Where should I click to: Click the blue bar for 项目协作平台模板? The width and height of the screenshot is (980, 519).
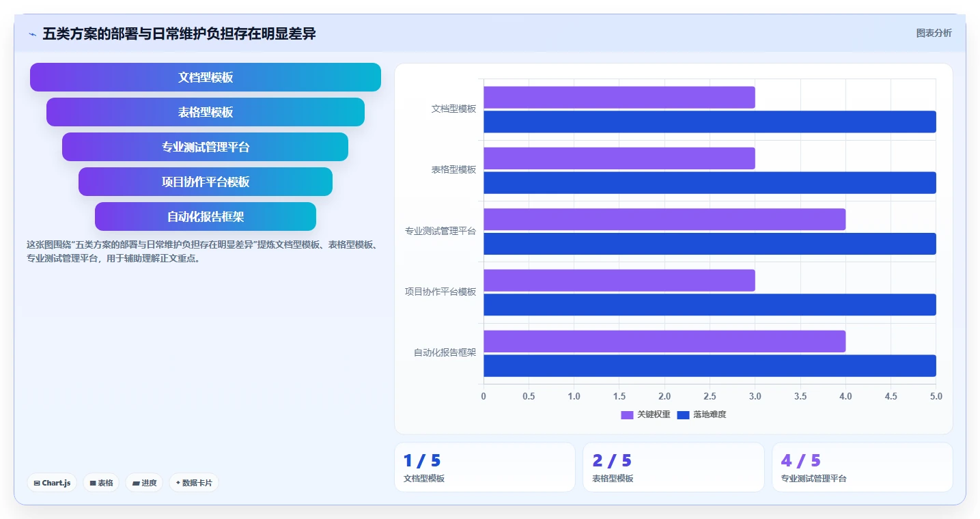pyautogui.click(x=710, y=305)
